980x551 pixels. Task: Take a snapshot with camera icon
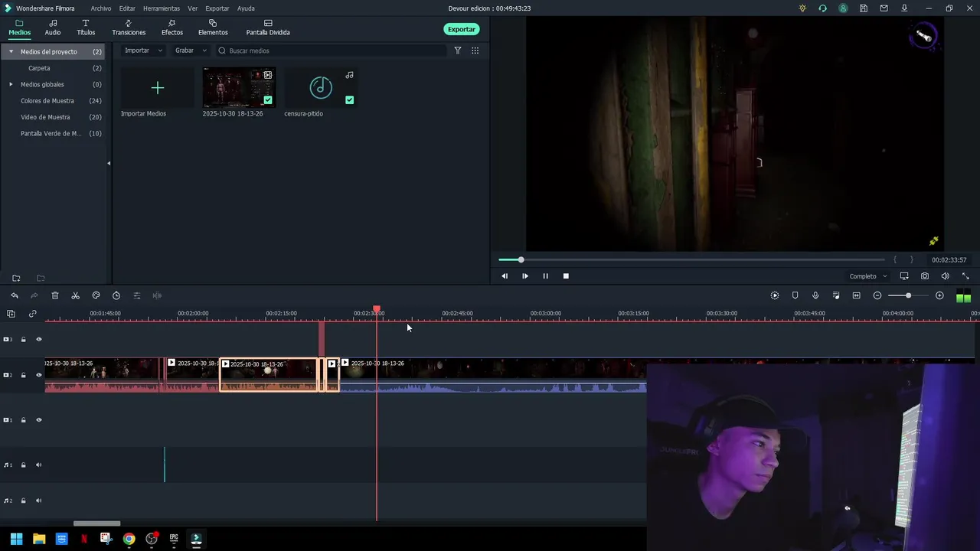925,276
